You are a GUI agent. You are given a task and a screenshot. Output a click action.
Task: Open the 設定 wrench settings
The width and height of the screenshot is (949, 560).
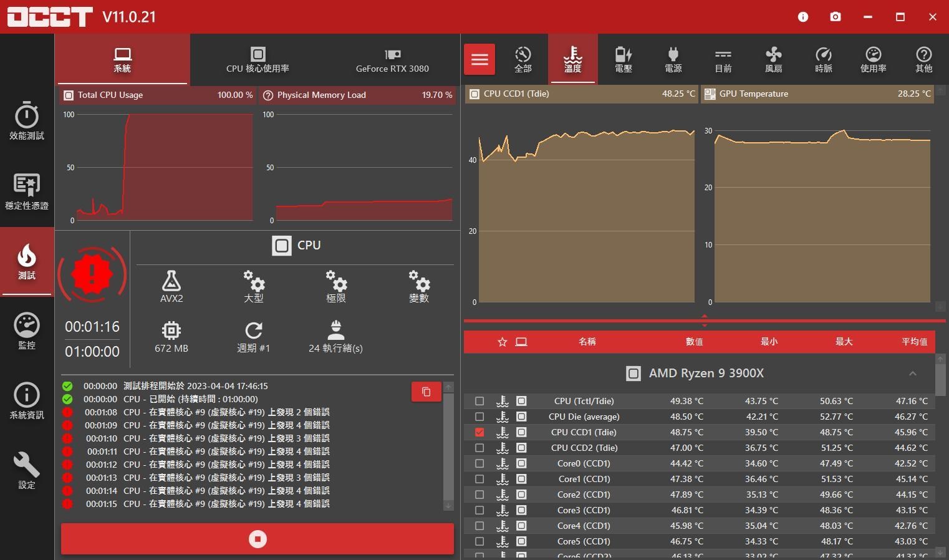(x=27, y=470)
